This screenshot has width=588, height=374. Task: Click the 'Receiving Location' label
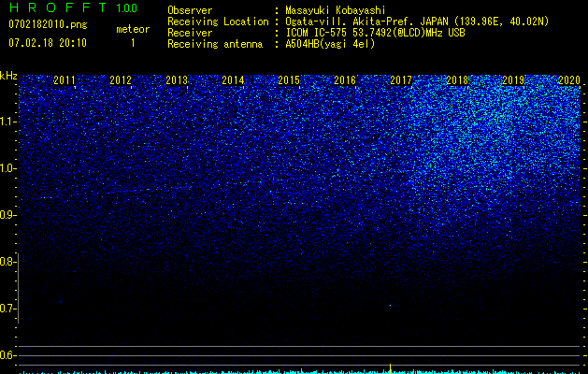click(x=218, y=22)
